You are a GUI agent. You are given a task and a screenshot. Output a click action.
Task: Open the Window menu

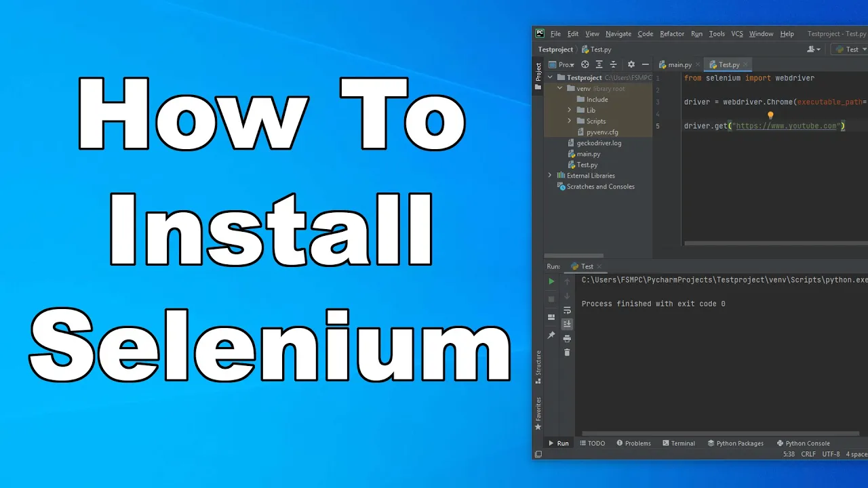[761, 34]
